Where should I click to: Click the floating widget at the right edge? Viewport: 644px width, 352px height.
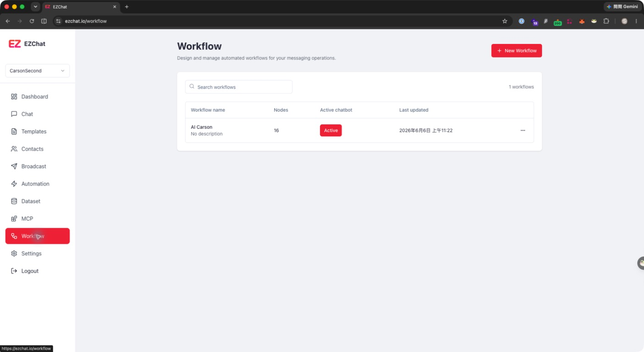(640, 263)
